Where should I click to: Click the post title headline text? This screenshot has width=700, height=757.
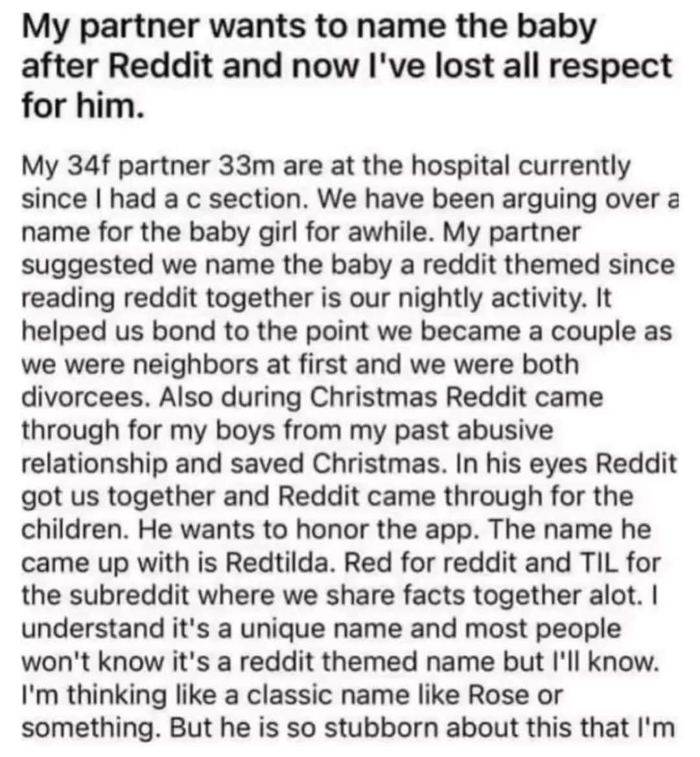click(x=347, y=65)
